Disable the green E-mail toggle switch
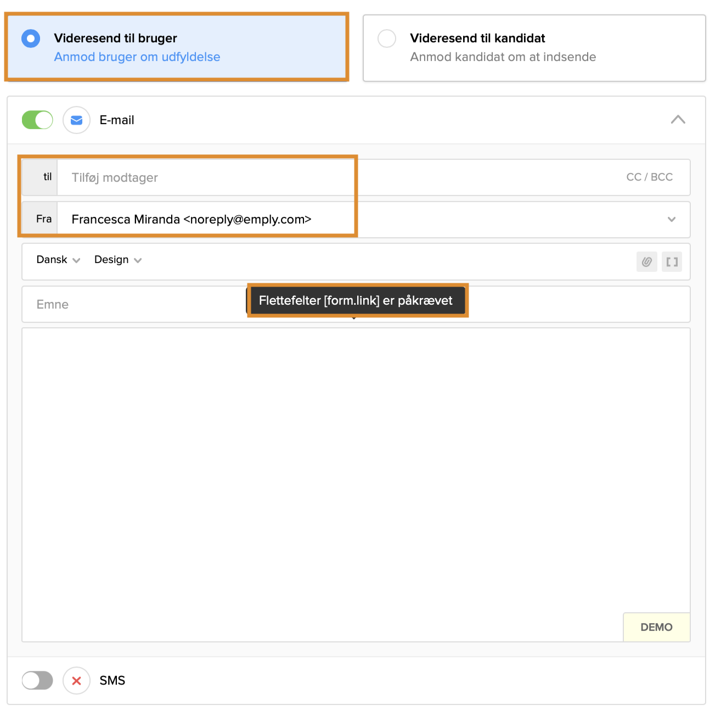 pos(37,120)
